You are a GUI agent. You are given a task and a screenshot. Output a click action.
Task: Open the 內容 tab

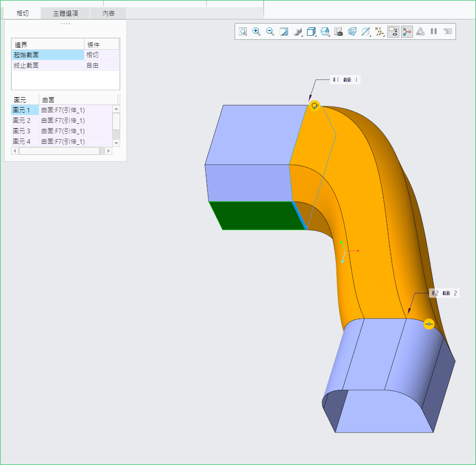(108, 13)
